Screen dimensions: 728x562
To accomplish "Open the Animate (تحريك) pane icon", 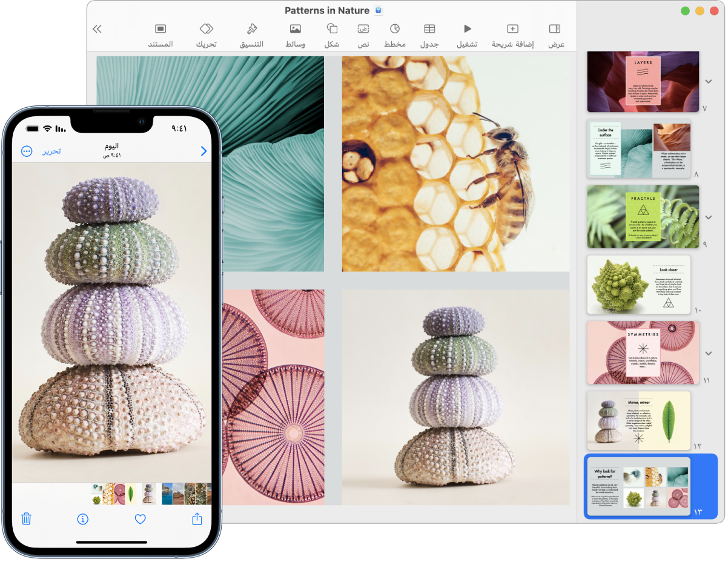I will coord(206,28).
